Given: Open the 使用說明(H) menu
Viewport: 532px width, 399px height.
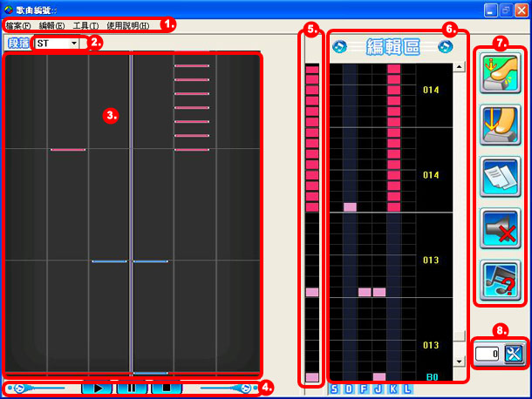Looking at the screenshot, I should [x=127, y=25].
